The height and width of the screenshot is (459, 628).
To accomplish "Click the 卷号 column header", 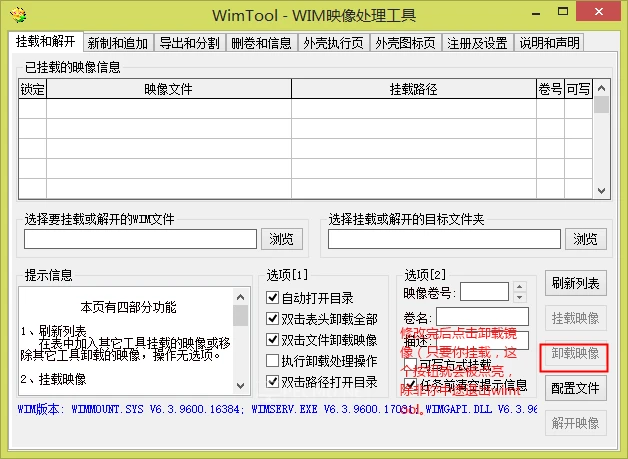I will (550, 89).
